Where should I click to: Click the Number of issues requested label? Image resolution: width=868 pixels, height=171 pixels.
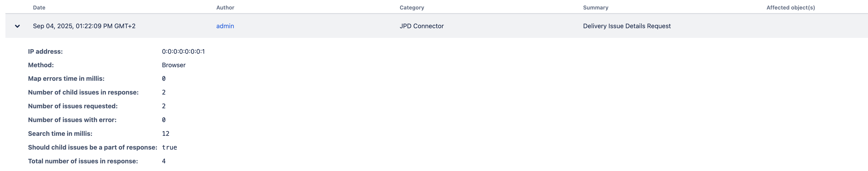click(x=72, y=106)
